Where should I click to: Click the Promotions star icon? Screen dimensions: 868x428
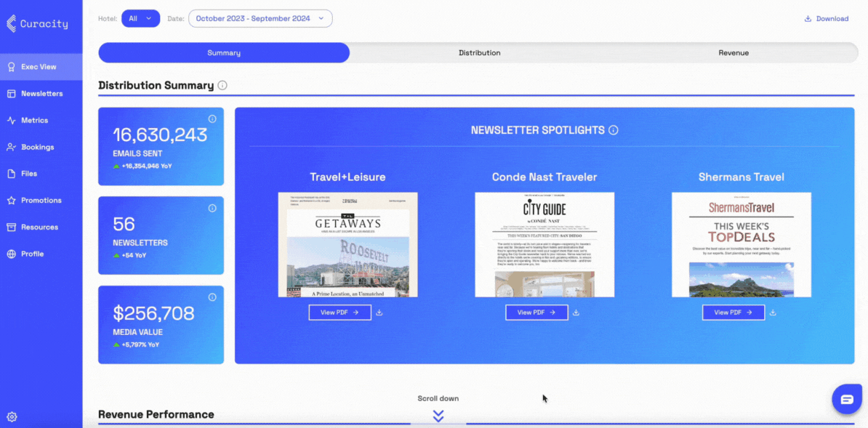11,201
